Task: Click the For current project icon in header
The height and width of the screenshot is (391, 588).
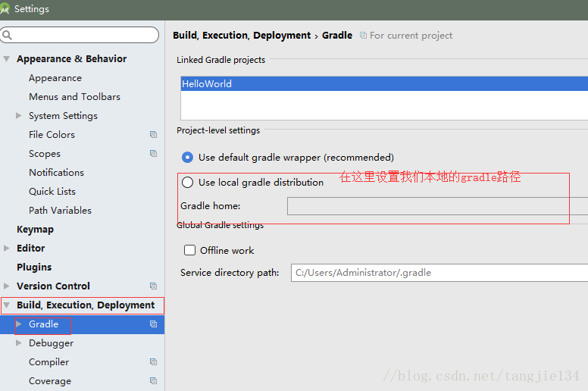Action: pyautogui.click(x=363, y=36)
